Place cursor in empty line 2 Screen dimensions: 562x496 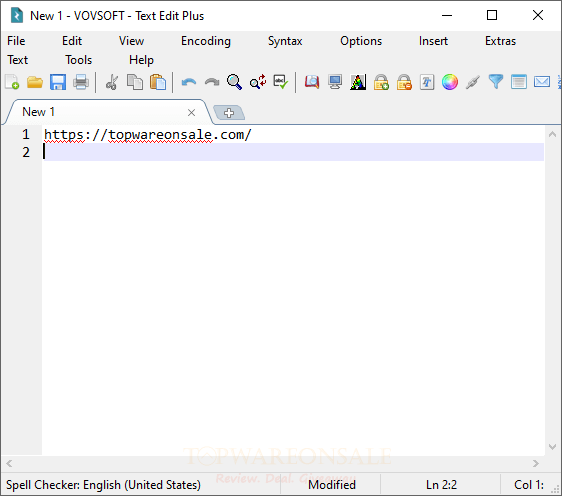pyautogui.click(x=293, y=152)
